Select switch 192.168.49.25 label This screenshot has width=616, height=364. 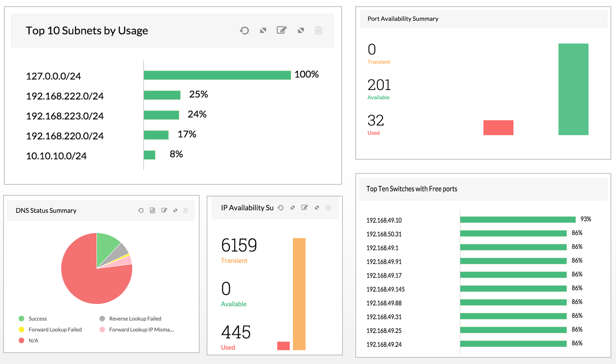(x=384, y=331)
